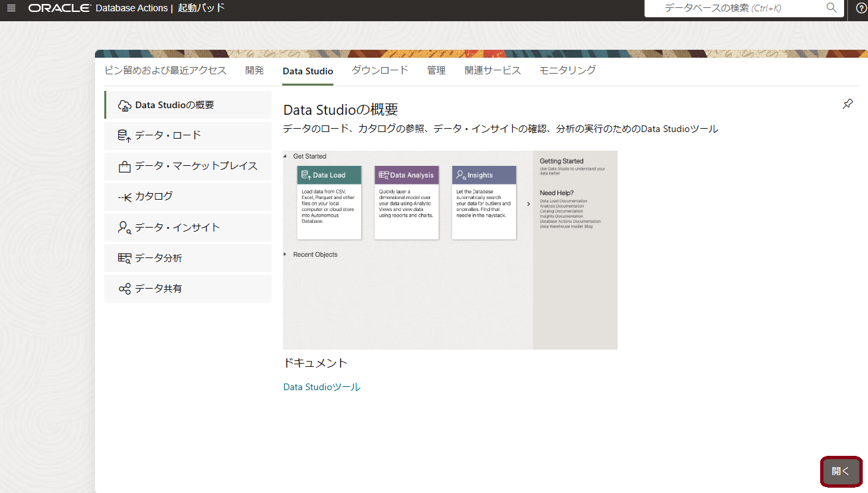
Task: Select the モニタリング tab
Action: click(567, 70)
